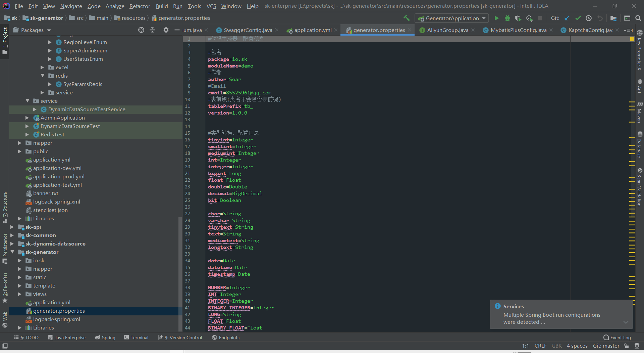644x353 pixels.
Task: Expand the excel package node
Action: tap(42, 68)
